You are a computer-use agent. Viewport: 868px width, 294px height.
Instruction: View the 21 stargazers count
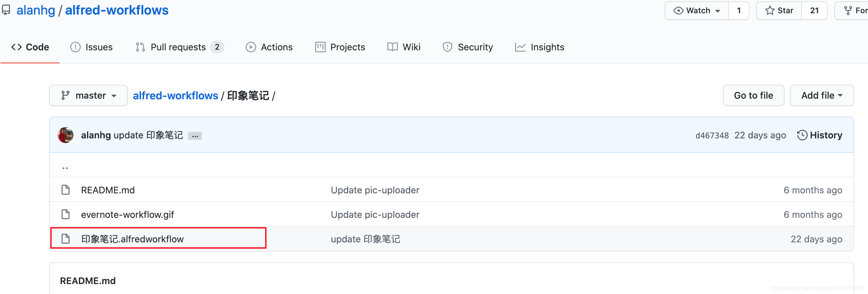coord(814,11)
